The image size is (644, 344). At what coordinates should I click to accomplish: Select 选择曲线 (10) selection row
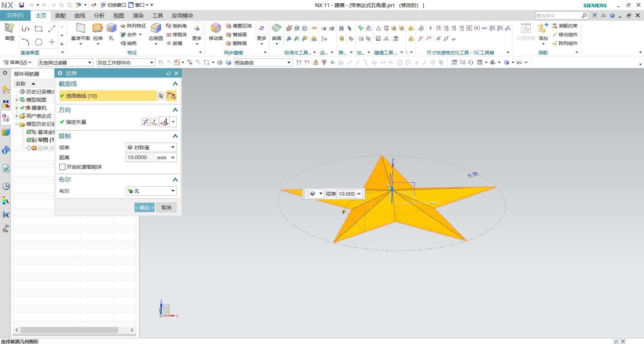(x=108, y=96)
